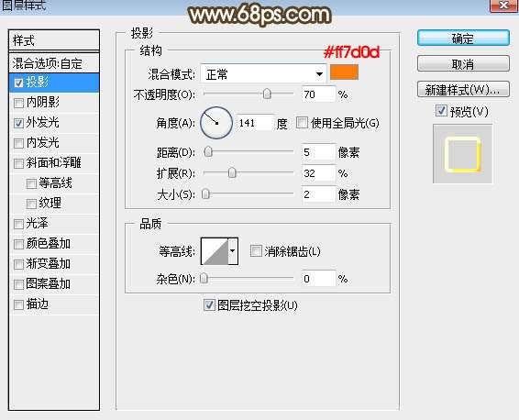Enable the 内发光 checkbox
Image resolution: width=519 pixels, height=420 pixels.
point(18,143)
